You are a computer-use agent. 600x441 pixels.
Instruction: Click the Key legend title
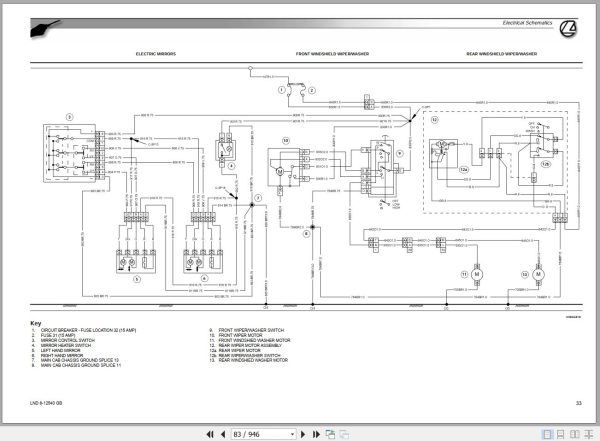click(36, 323)
